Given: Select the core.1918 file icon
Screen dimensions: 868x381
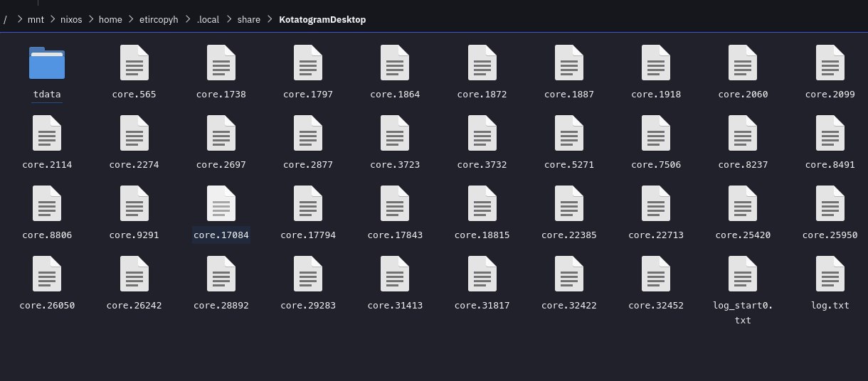Looking at the screenshot, I should pos(656,63).
